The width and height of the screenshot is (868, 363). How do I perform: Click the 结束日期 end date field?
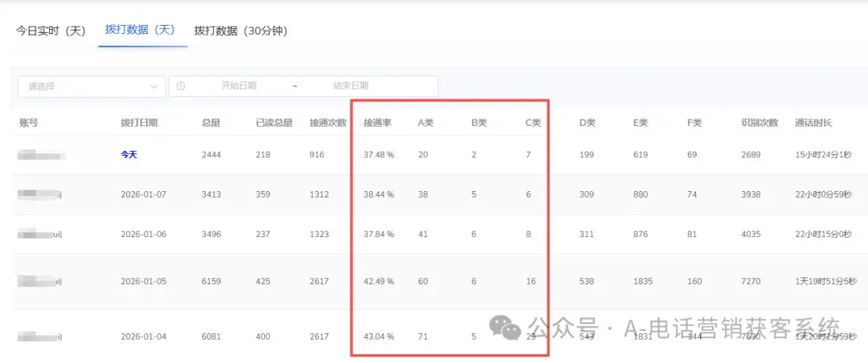coord(350,86)
